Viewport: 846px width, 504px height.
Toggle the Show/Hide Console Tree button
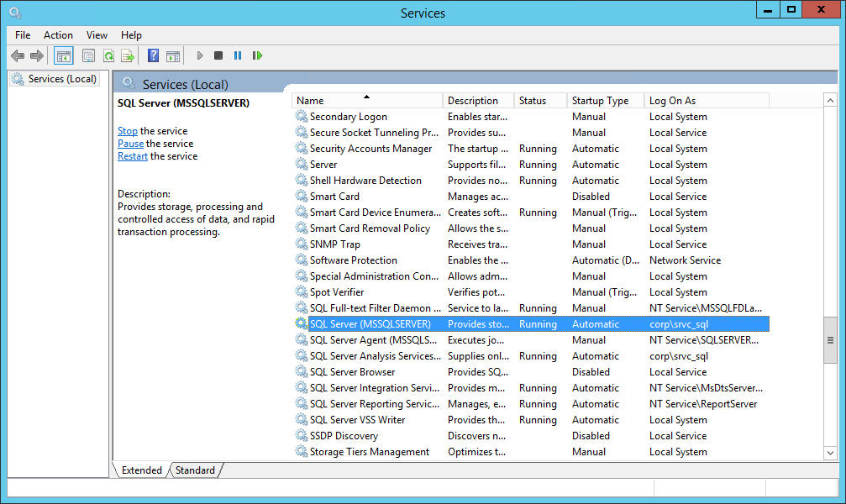[x=64, y=55]
